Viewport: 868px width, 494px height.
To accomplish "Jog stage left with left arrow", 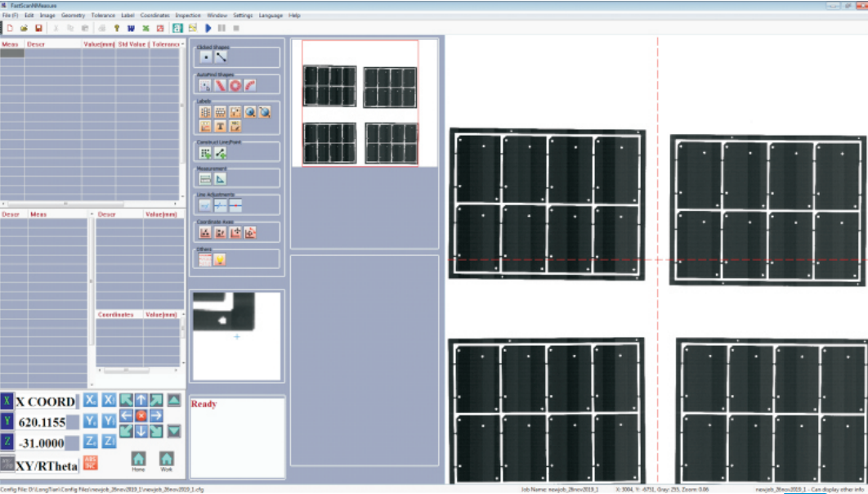I will (126, 415).
